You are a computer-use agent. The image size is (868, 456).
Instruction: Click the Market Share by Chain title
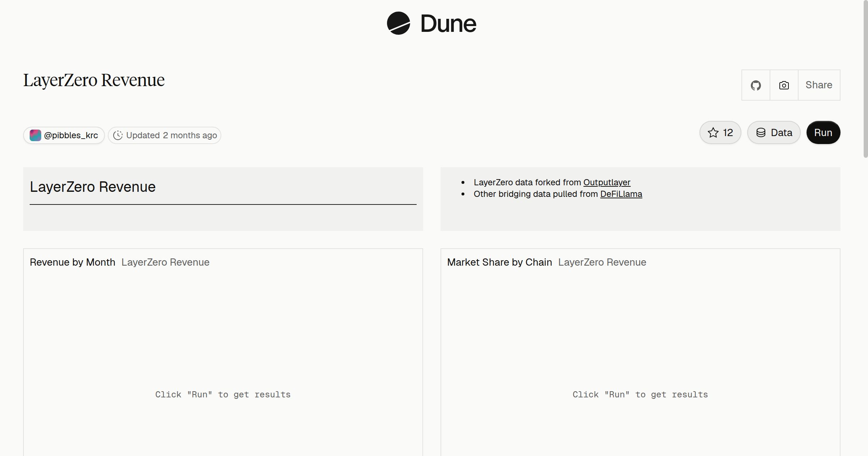point(499,262)
